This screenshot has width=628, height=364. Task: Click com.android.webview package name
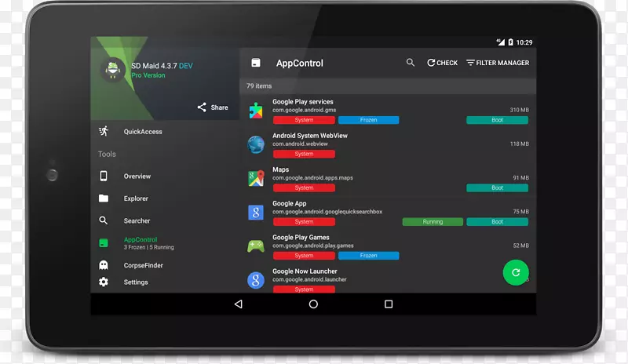300,144
